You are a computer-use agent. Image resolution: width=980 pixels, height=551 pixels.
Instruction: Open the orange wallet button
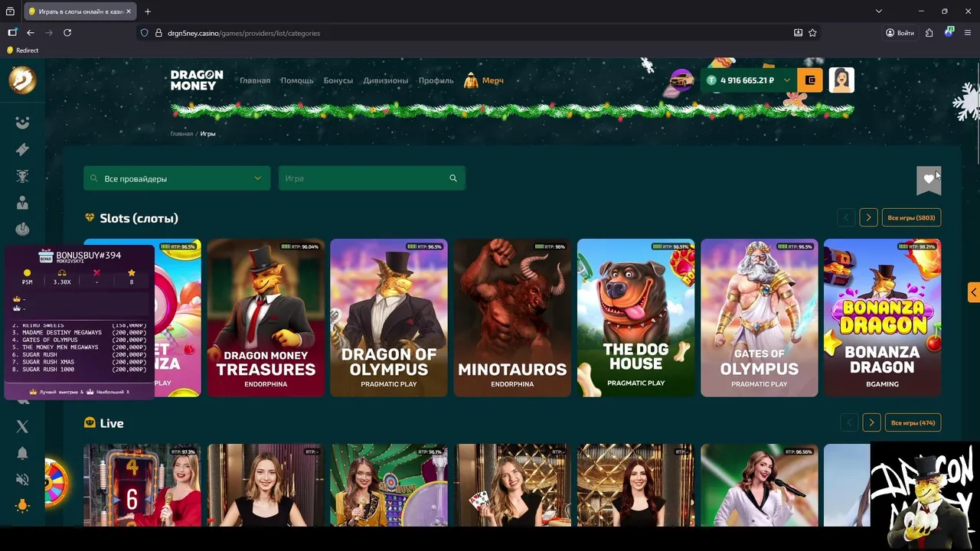point(810,80)
